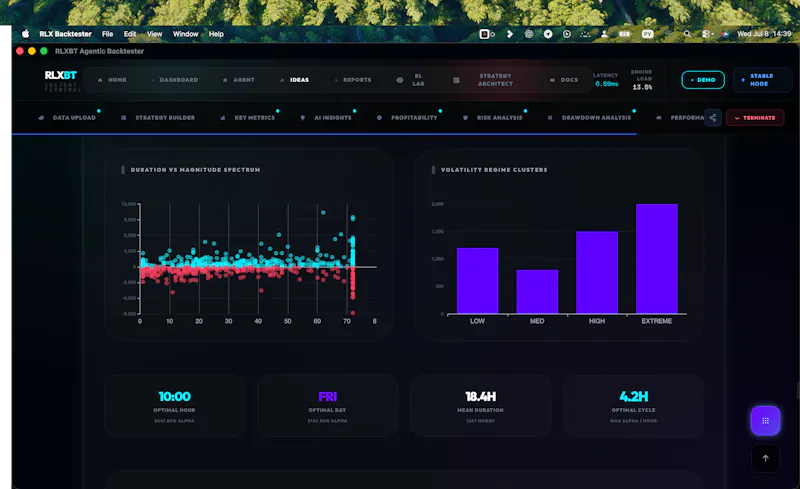Open the Home navigation item
This screenshot has height=489, width=800.
pos(112,80)
